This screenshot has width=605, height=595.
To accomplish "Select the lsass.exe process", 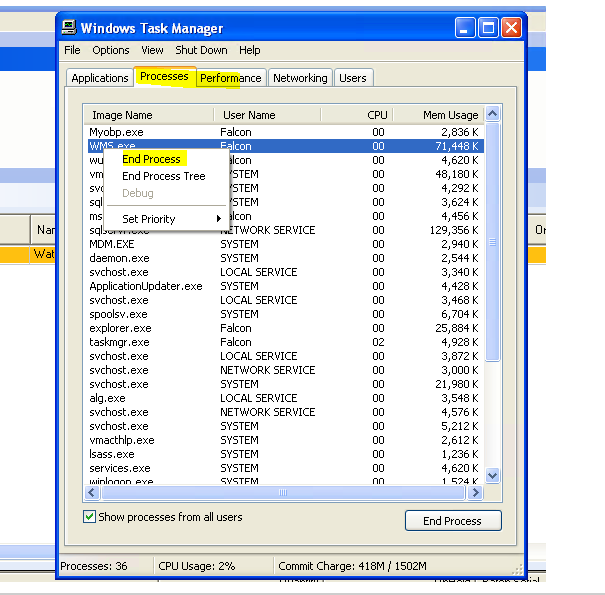I will pyautogui.click(x=112, y=454).
